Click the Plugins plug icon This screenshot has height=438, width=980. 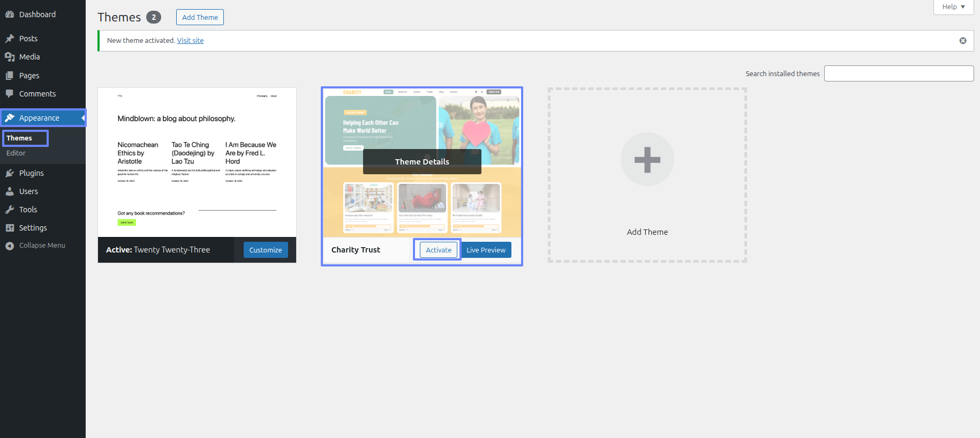pyautogui.click(x=10, y=173)
